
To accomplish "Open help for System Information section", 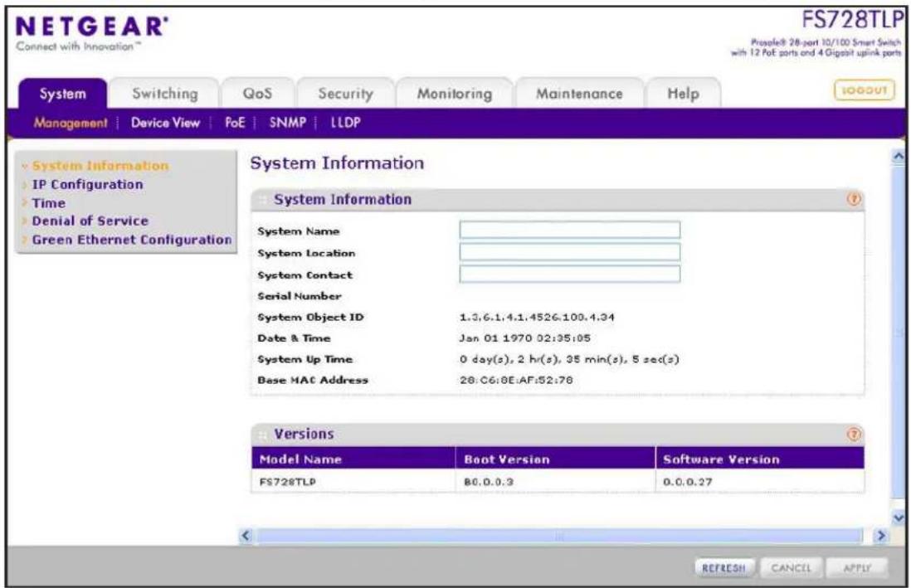I will click(854, 199).
